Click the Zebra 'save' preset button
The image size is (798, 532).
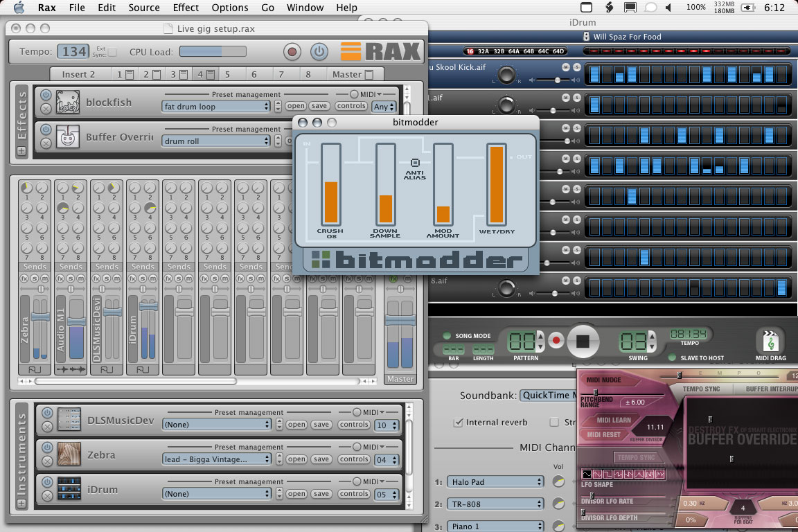(x=321, y=459)
